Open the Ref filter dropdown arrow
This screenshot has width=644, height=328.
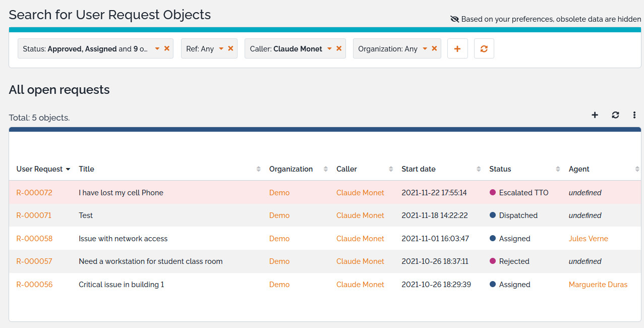click(x=221, y=49)
